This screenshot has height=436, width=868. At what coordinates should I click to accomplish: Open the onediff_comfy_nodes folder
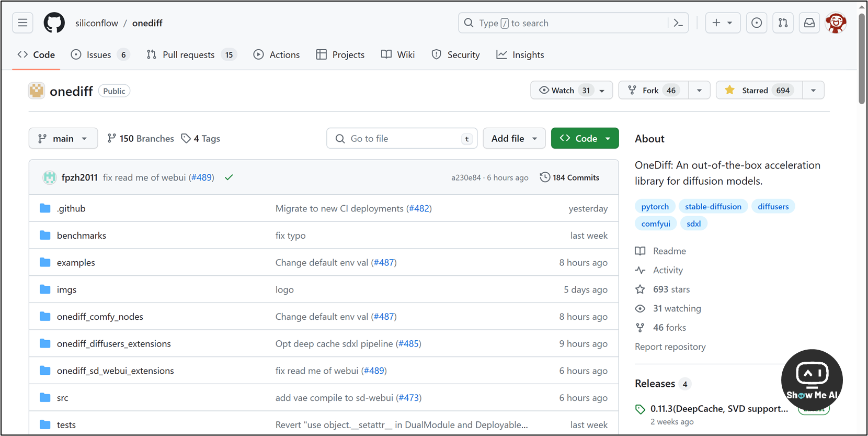[x=100, y=317]
